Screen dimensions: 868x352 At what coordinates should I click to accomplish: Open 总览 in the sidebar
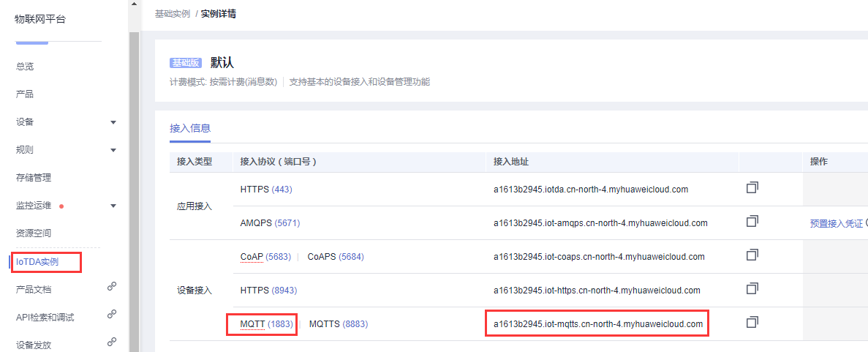[x=25, y=67]
